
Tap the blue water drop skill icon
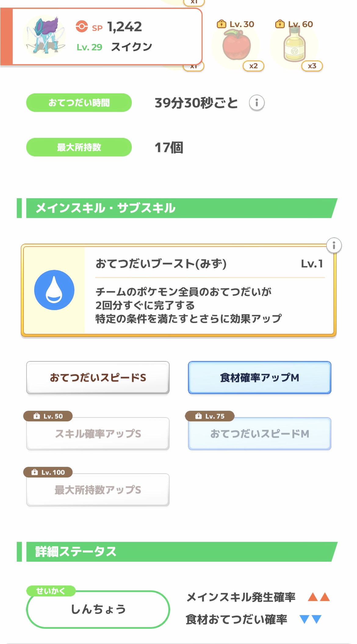[x=54, y=290]
